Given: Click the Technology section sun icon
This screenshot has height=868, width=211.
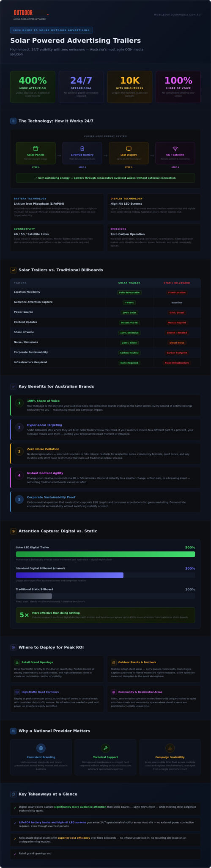Looking at the screenshot, I should 14,121.
